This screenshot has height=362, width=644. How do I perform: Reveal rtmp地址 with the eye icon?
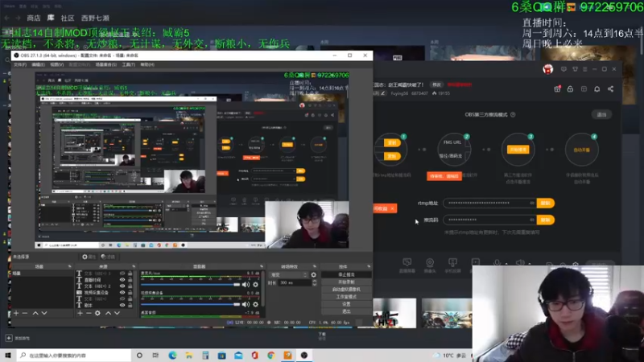532,204
